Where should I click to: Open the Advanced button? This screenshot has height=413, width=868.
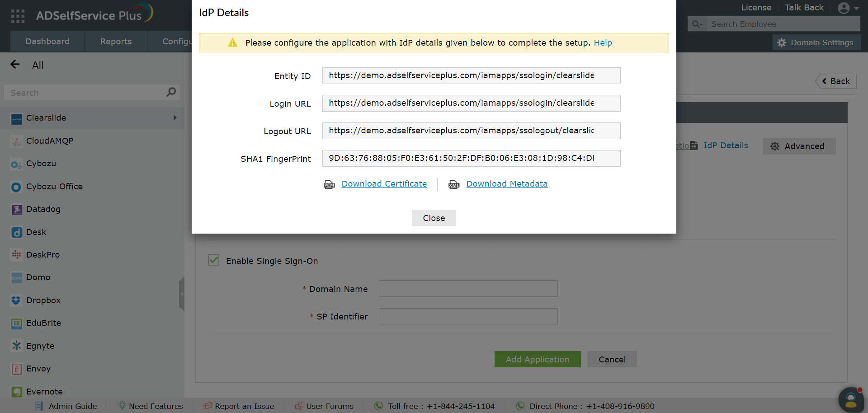click(799, 146)
